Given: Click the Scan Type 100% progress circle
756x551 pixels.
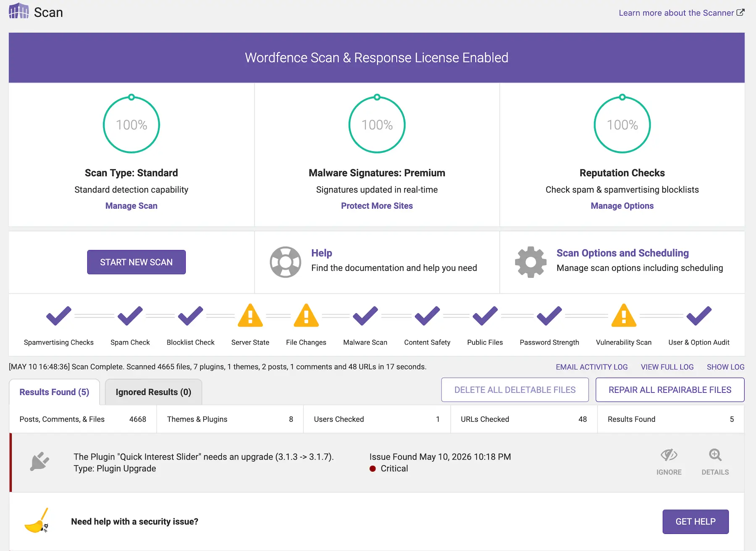Looking at the screenshot, I should pos(131,124).
